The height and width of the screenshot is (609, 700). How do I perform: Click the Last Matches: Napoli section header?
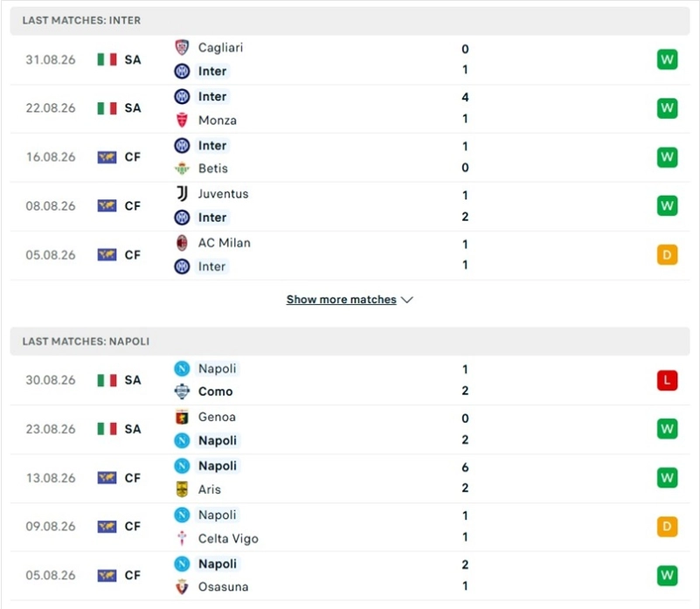pos(350,342)
